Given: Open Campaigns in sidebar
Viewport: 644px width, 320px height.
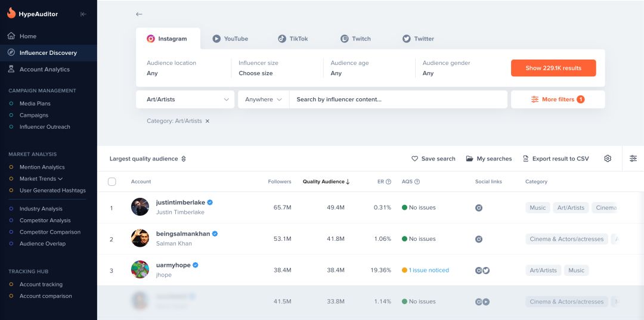Looking at the screenshot, I should pos(33,115).
